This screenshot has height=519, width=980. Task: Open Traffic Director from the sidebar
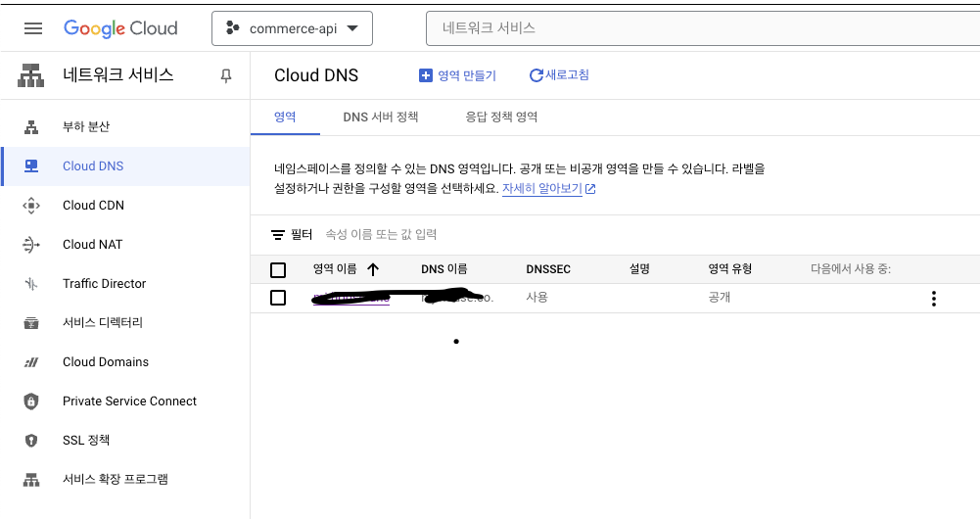[x=105, y=284]
